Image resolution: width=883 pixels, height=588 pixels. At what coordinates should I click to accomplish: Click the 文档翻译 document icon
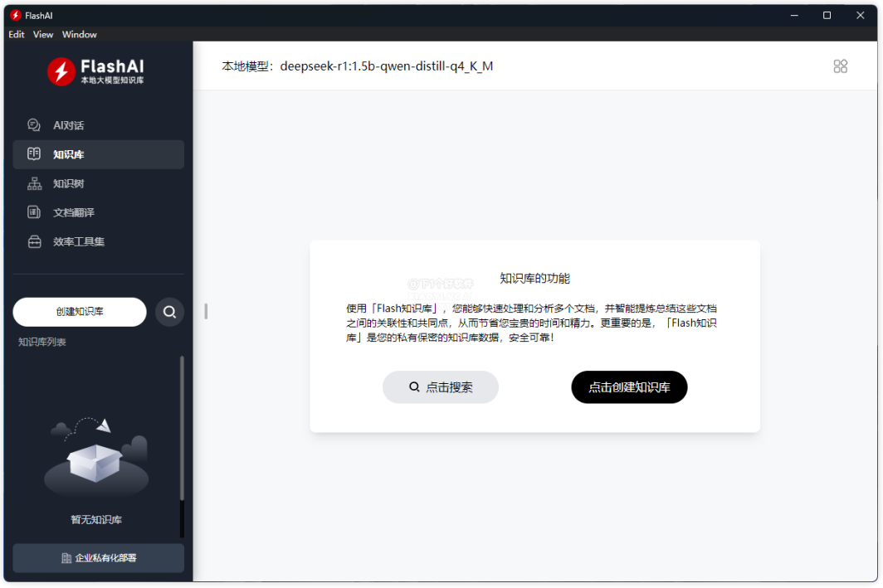coord(34,212)
